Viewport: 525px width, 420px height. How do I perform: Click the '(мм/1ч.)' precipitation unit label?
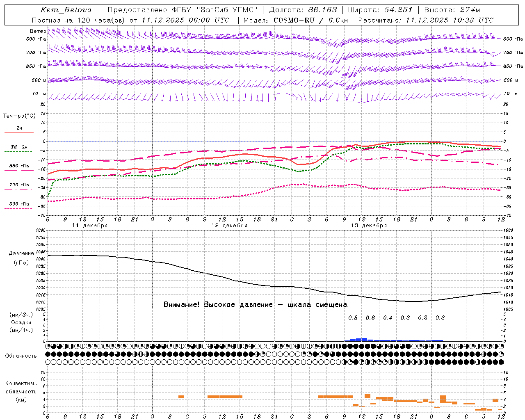click(21, 330)
